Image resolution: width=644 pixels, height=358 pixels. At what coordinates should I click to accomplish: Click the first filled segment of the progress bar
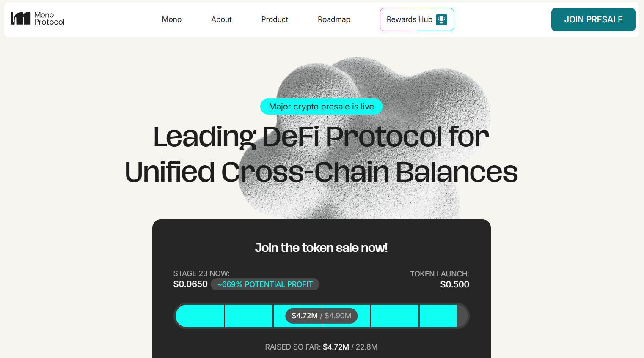[200, 316]
